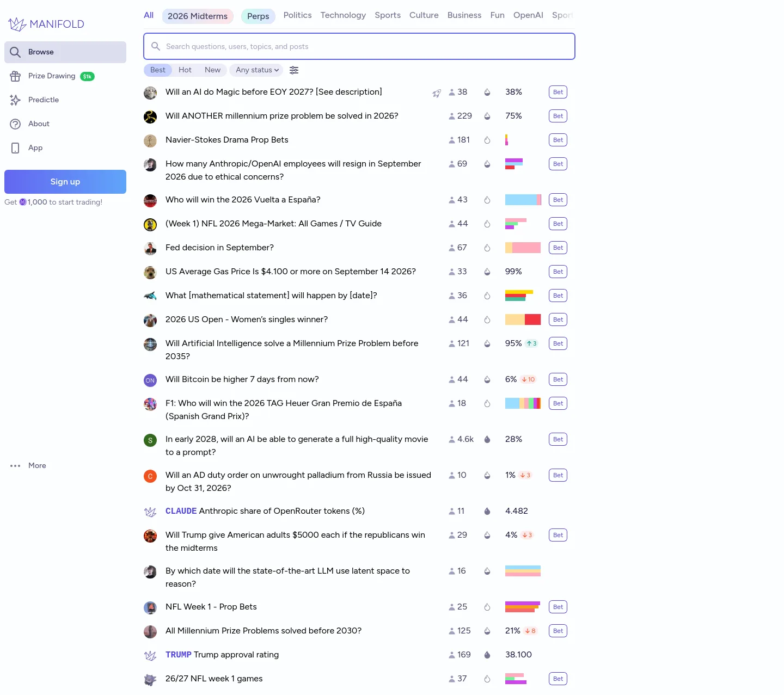The height and width of the screenshot is (695, 784).
Task: Click the About question mark icon
Action: click(x=15, y=124)
